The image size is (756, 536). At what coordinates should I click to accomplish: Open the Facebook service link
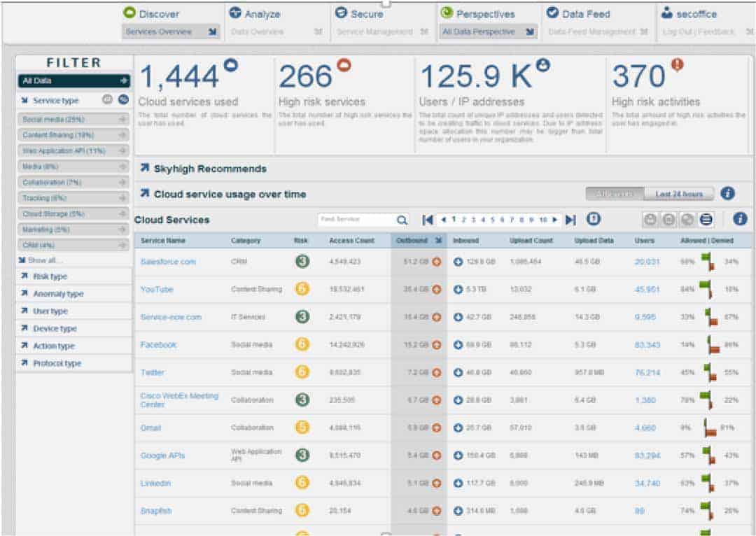pos(158,345)
